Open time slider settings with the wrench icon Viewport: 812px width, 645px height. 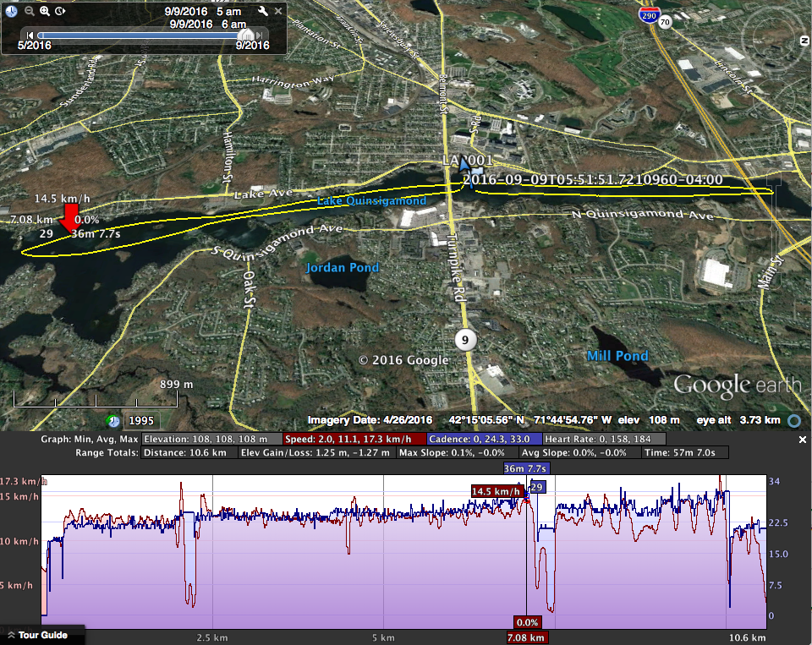262,11
